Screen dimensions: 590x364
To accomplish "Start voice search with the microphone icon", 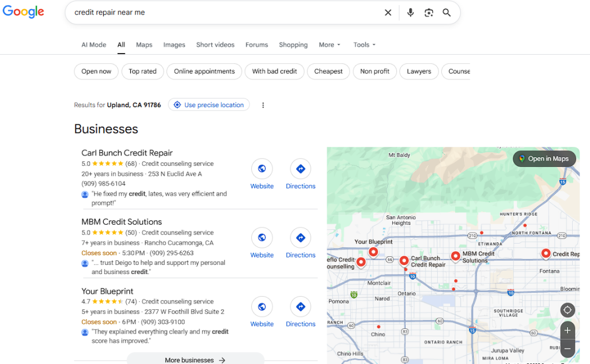I will [x=410, y=13].
